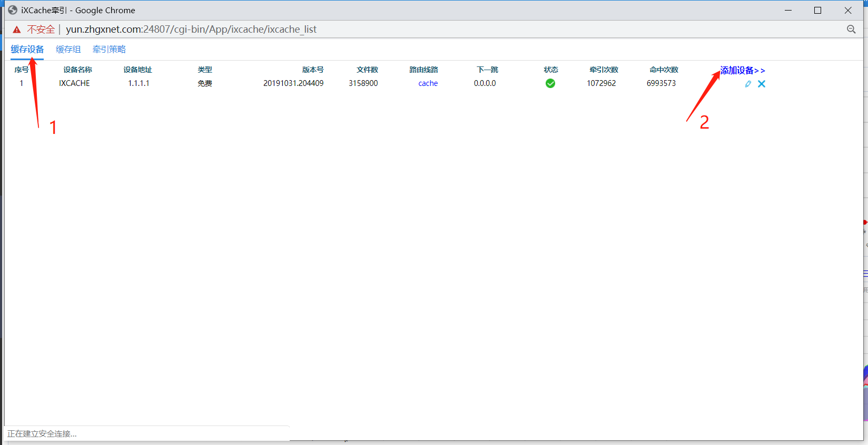Click the 版本号 column header
The width and height of the screenshot is (868, 445).
[x=313, y=70]
